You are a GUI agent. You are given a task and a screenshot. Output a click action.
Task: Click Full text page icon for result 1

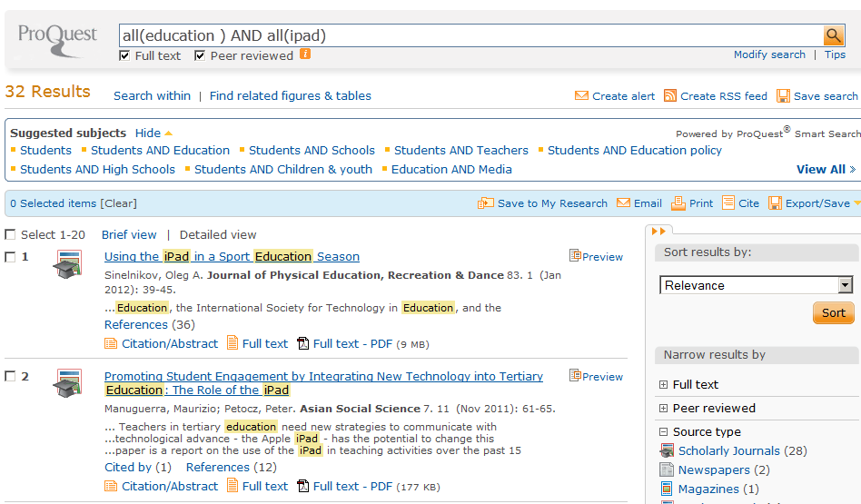pyautogui.click(x=233, y=343)
